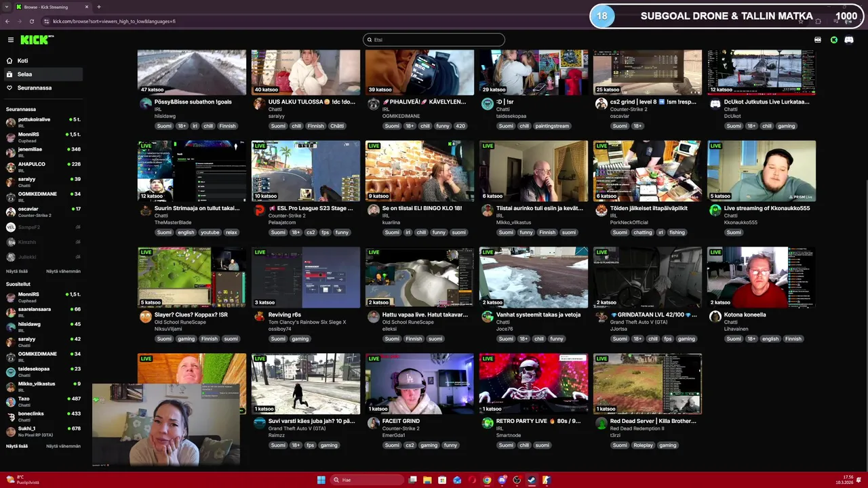Open Task View from taskbar
This screenshot has height=488, width=868.
click(x=412, y=480)
